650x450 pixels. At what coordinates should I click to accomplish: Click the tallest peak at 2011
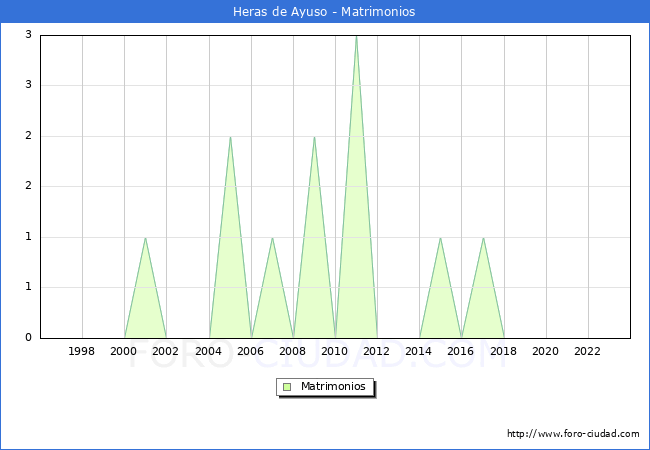pos(356,36)
